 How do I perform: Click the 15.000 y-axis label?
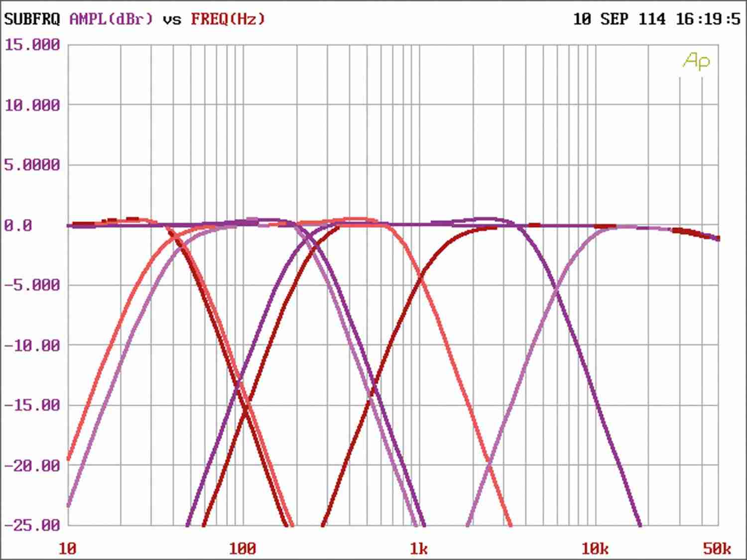pos(32,45)
